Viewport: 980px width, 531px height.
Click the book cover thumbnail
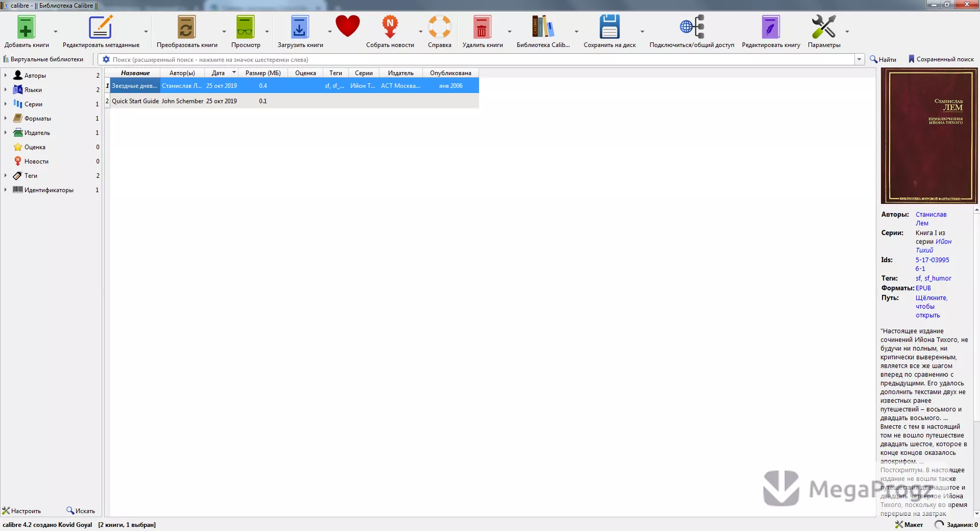(x=929, y=136)
